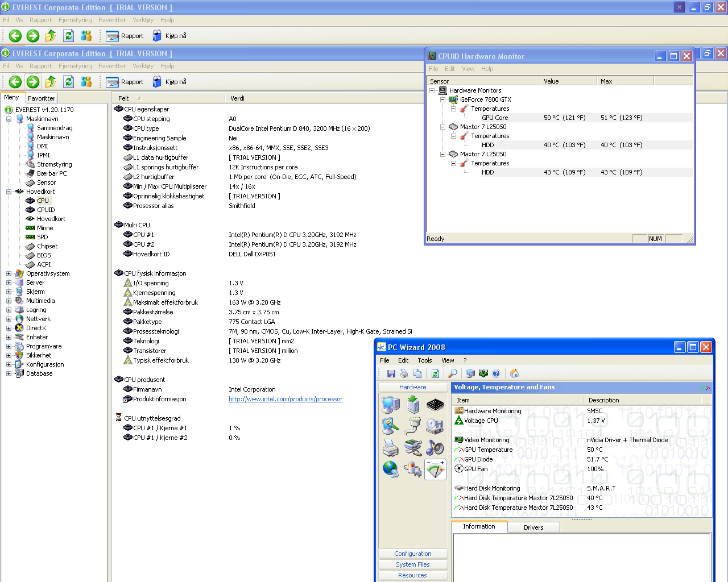Select Chipset in the EVEREST tree
Image resolution: width=728 pixels, height=582 pixels.
[x=47, y=246]
